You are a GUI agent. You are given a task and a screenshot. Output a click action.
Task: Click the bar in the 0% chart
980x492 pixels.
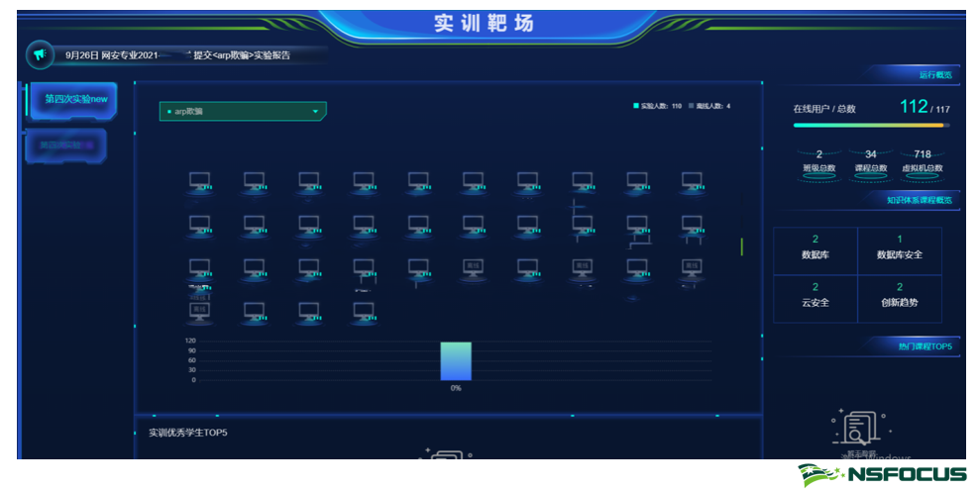click(x=456, y=361)
